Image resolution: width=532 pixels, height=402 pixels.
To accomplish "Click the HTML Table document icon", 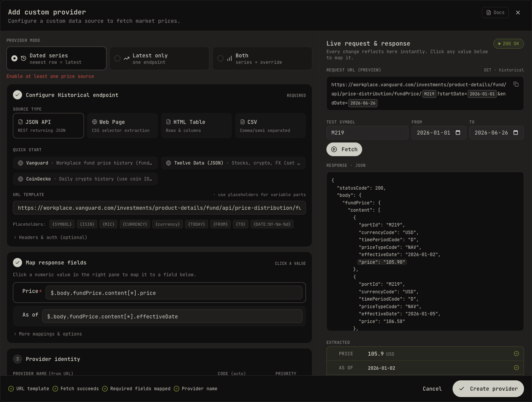I will (168, 122).
